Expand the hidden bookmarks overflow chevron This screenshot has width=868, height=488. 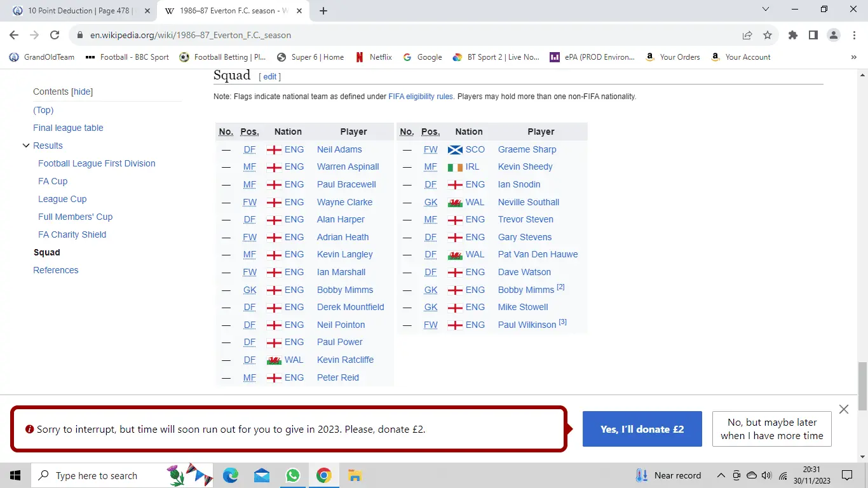(x=853, y=57)
